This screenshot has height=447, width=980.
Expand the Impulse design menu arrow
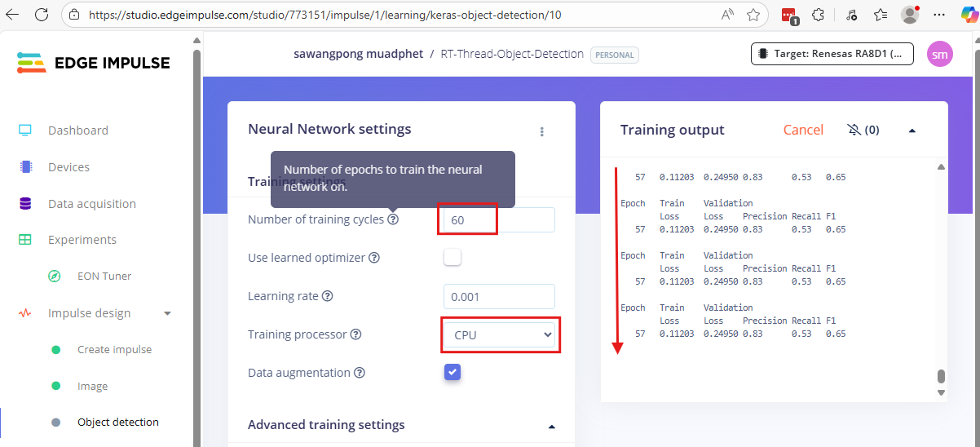[167, 313]
